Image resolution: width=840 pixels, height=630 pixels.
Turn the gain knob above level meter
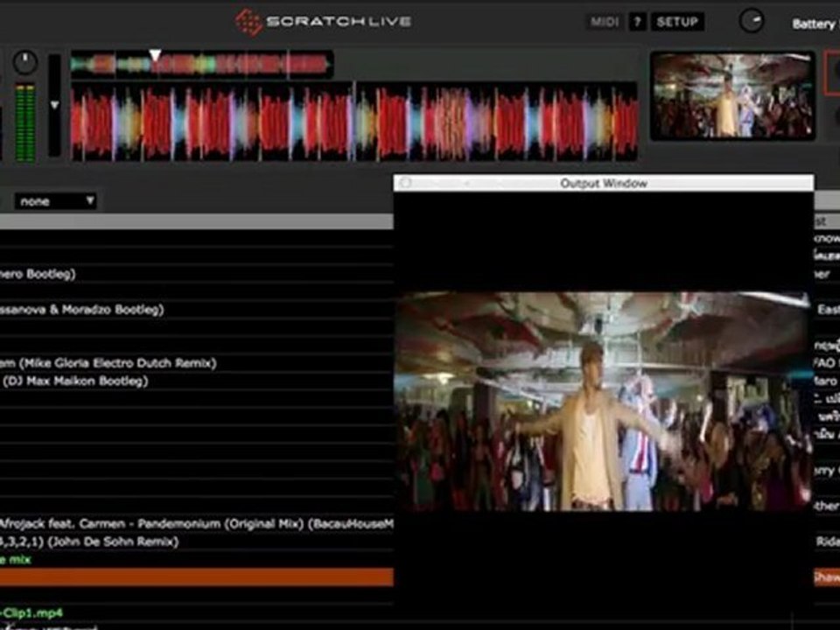[x=24, y=63]
